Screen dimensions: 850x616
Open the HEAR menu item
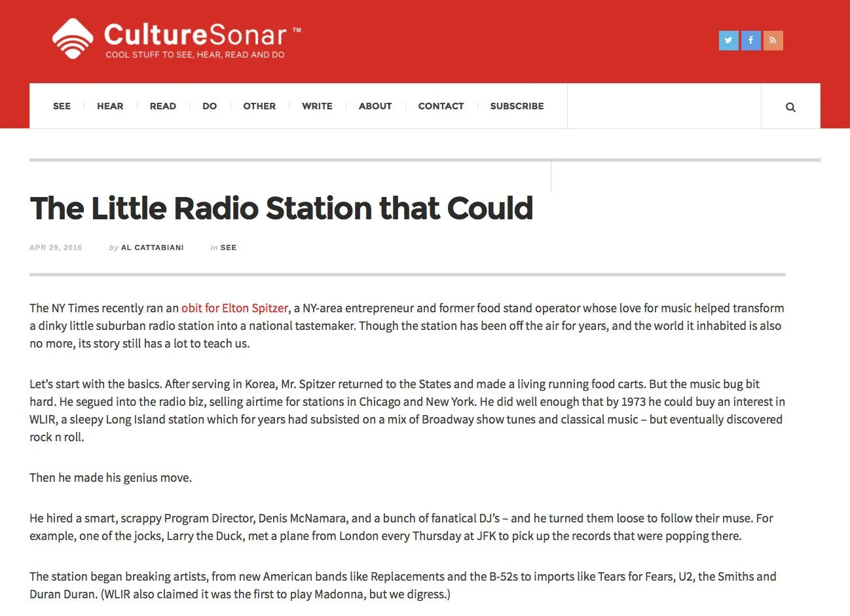point(110,106)
